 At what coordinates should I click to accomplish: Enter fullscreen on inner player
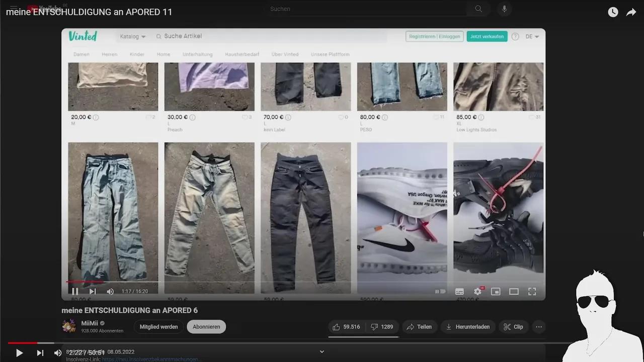tap(532, 291)
